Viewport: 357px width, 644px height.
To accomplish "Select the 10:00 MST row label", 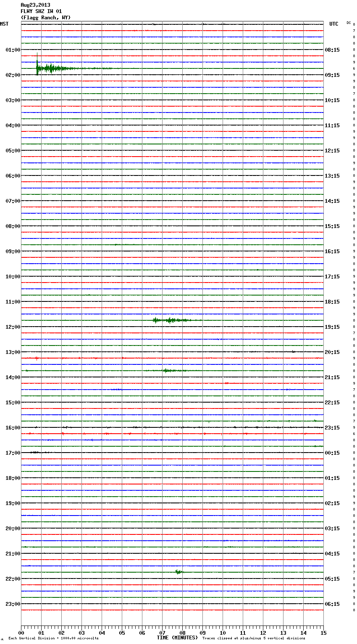I will click(13, 277).
